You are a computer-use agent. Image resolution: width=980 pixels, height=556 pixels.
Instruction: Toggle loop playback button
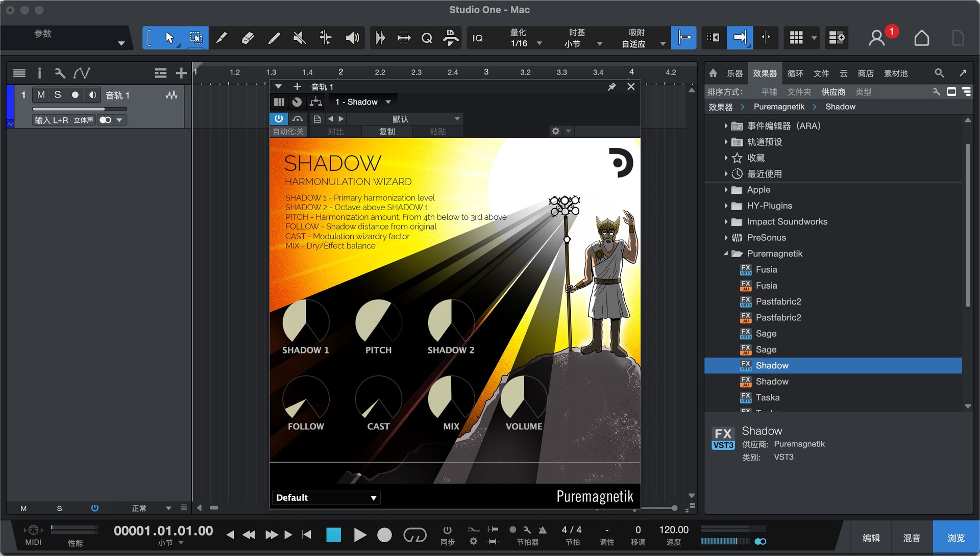[414, 535]
